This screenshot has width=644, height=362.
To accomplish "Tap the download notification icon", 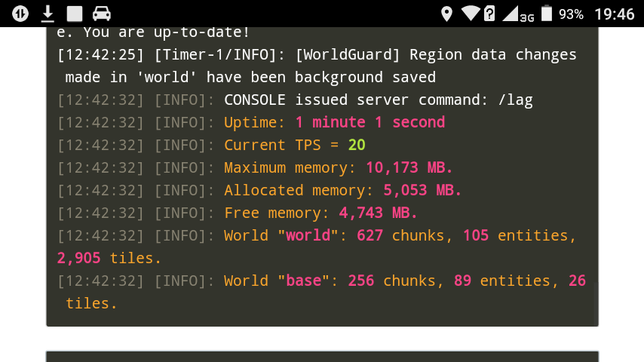I will (x=48, y=14).
